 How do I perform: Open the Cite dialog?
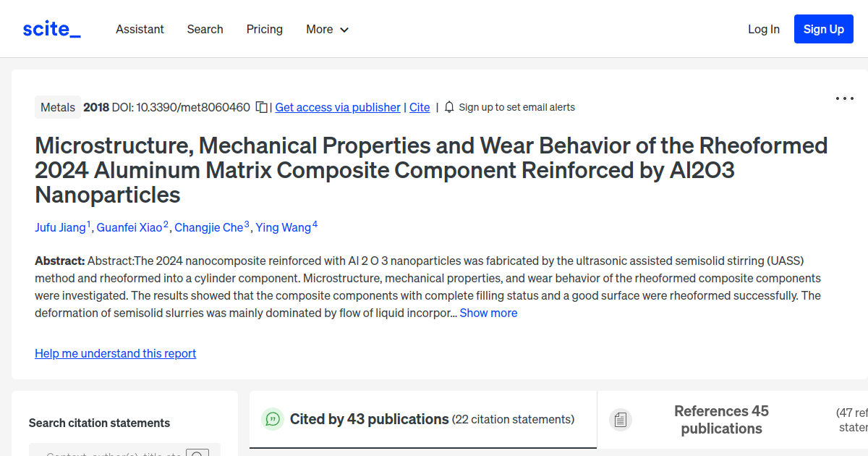point(420,107)
